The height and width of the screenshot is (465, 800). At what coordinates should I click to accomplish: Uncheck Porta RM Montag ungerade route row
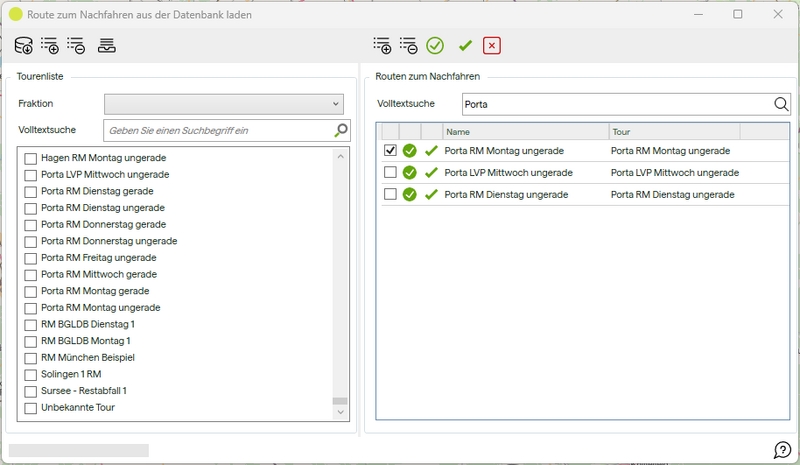390,150
